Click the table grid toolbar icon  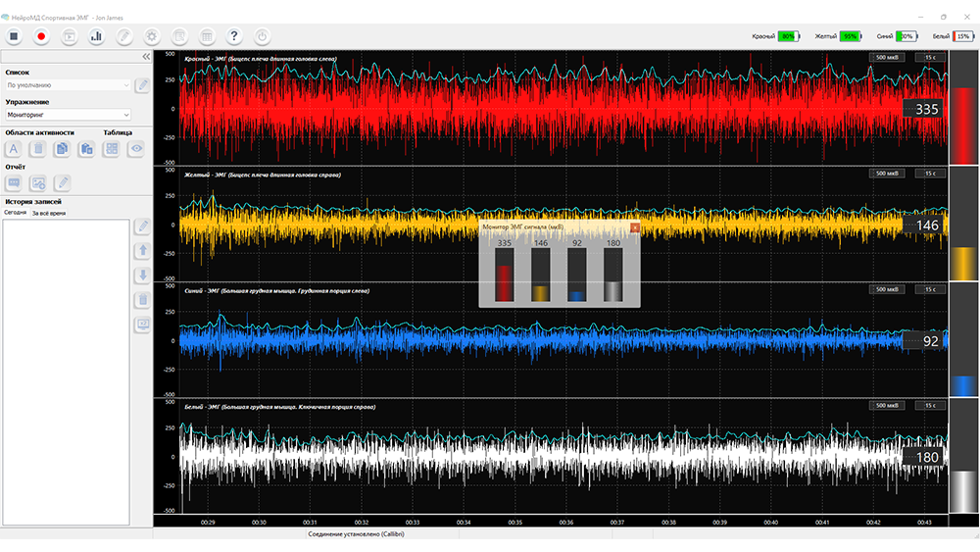point(207,36)
